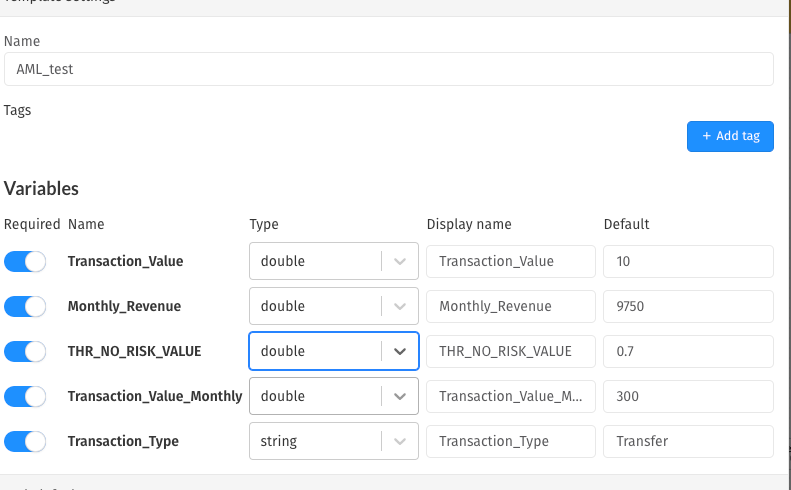This screenshot has width=791, height=490.
Task: Click the Transaction_Type variable name
Action: [x=123, y=442]
